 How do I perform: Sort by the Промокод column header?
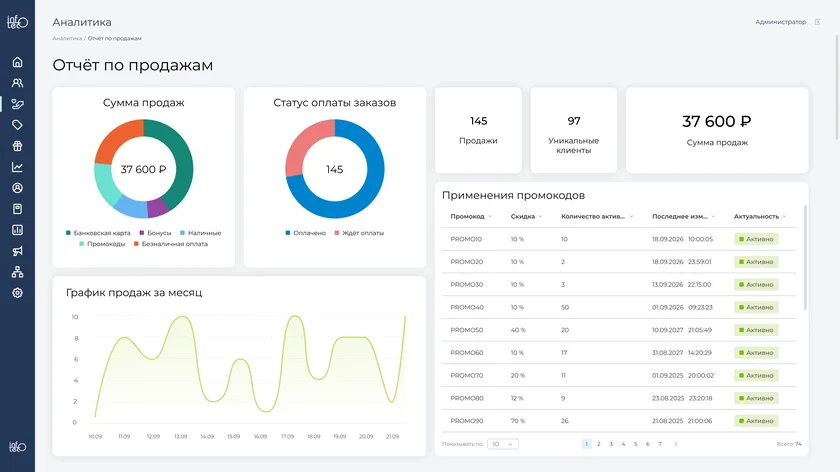(470, 216)
